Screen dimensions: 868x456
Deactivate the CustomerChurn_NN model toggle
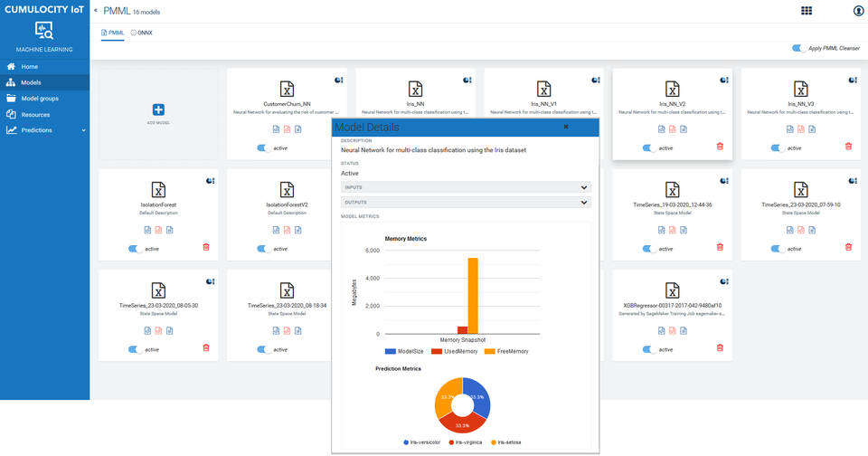(x=263, y=147)
